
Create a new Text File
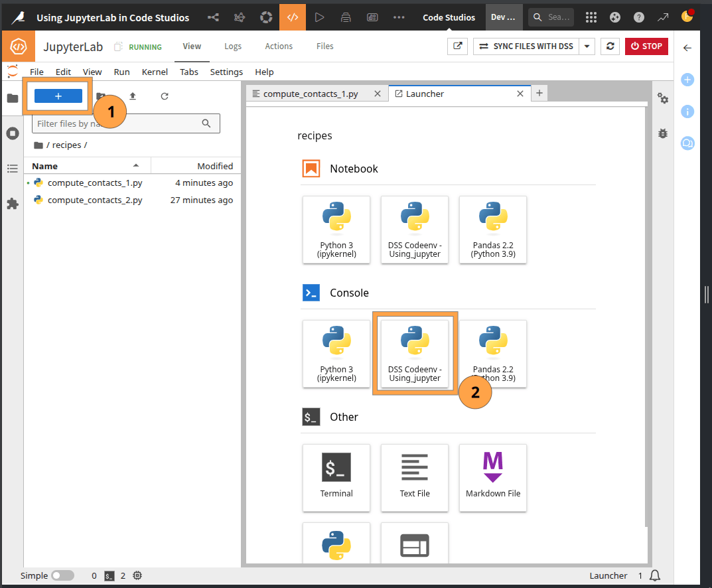[415, 478]
